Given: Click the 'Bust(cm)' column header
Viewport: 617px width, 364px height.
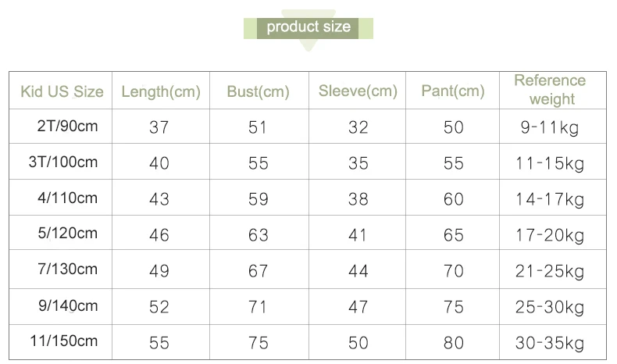Looking at the screenshot, I should [x=259, y=91].
